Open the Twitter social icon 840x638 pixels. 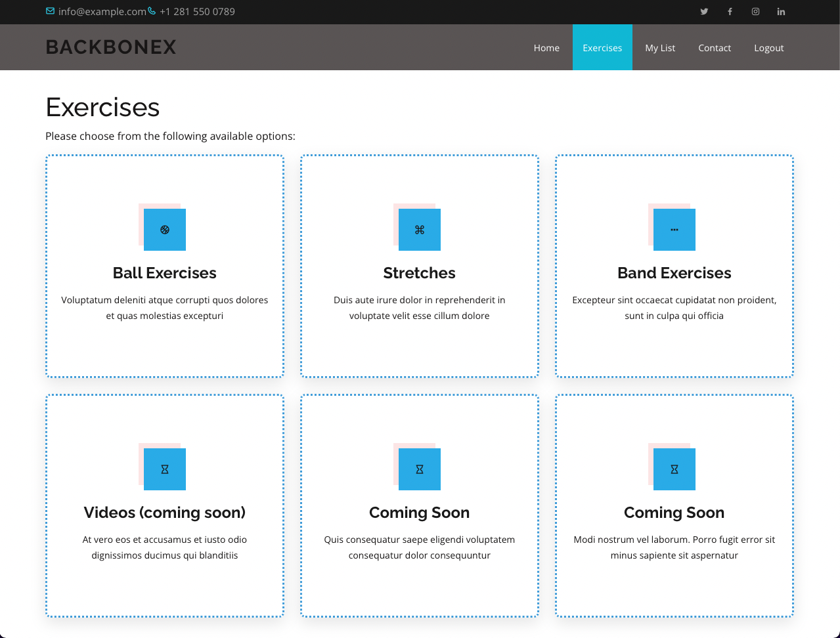pos(704,12)
